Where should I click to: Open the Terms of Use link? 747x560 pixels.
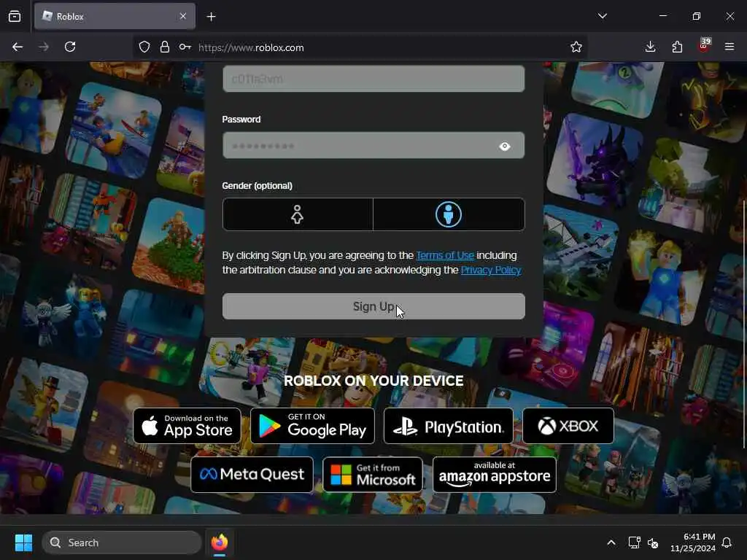coord(445,256)
